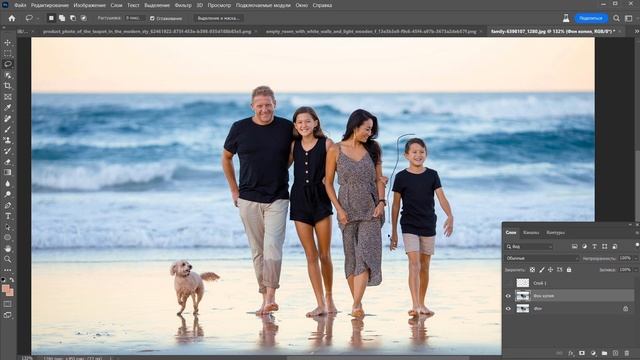Choose Add to Selection mode
The image size is (640, 360).
[62, 18]
